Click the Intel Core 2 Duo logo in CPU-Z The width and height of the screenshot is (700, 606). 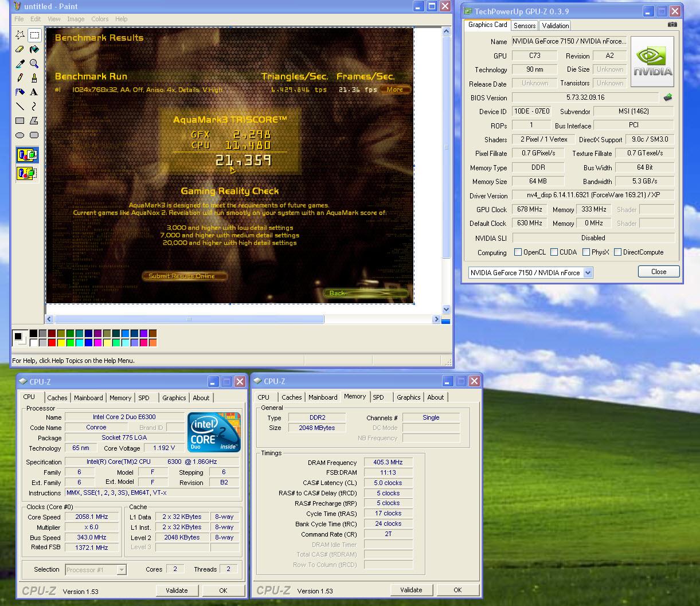pos(214,432)
